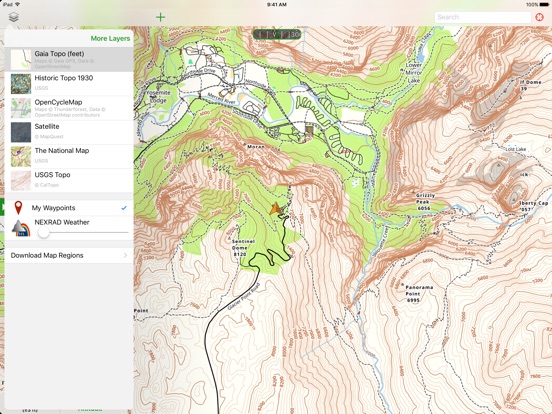Open Download Map Regions
The height and width of the screenshot is (414, 552).
point(69,255)
